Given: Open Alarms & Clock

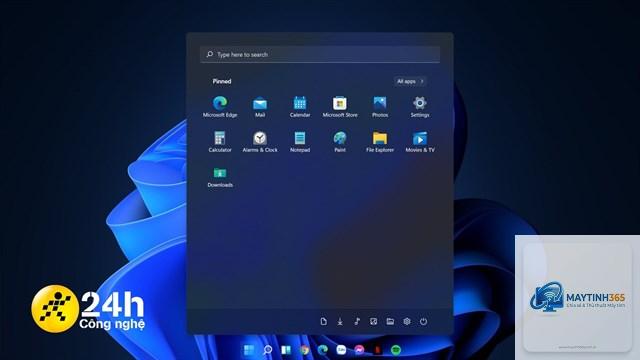Looking at the screenshot, I should [x=260, y=142].
